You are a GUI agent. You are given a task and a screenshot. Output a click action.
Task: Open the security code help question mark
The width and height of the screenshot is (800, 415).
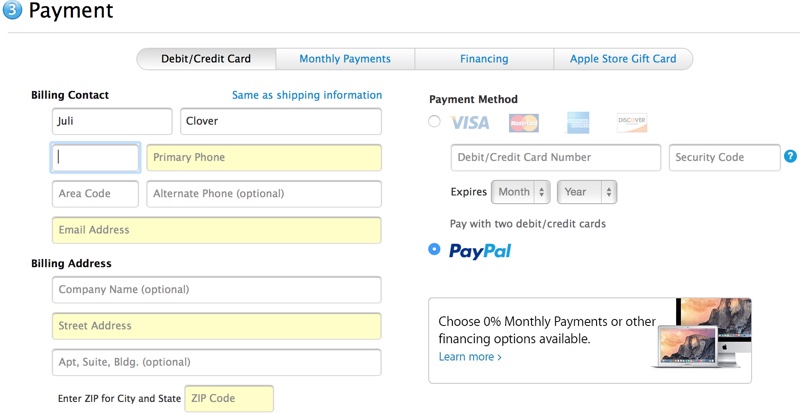pos(790,157)
